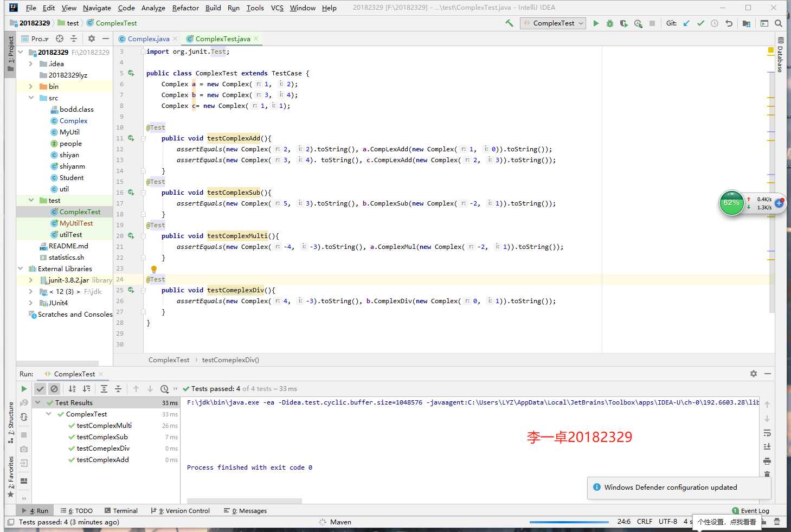Expand JUnit4 library node
The height and width of the screenshot is (532, 791).
[31, 303]
